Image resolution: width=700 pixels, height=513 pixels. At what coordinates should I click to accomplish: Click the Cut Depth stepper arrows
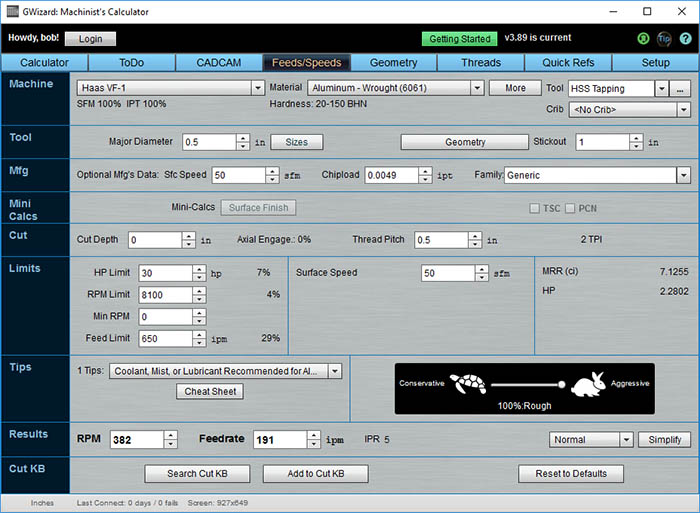coord(189,240)
